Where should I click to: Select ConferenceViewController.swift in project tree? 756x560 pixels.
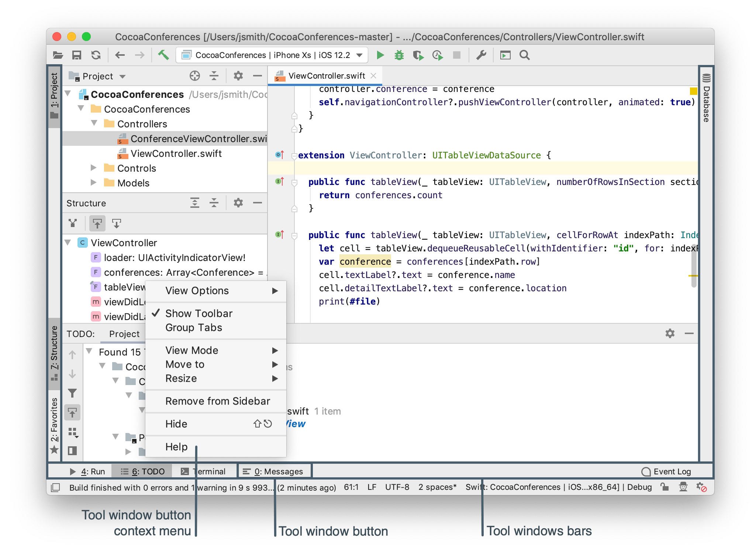pyautogui.click(x=165, y=138)
